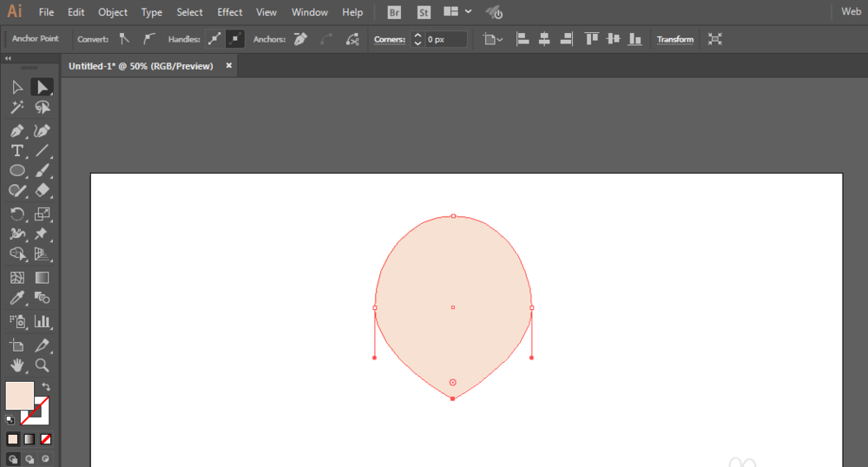
Task: Open the Transform panel link
Action: 674,39
